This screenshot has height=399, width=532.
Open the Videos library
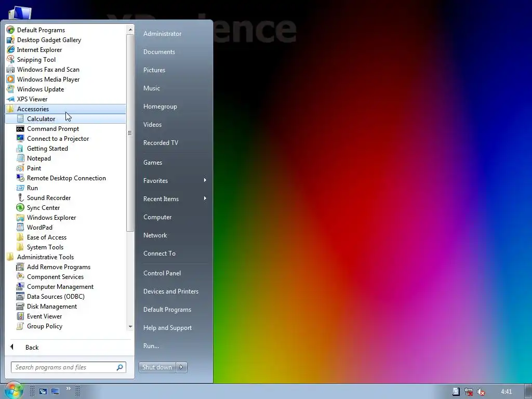(174, 125)
